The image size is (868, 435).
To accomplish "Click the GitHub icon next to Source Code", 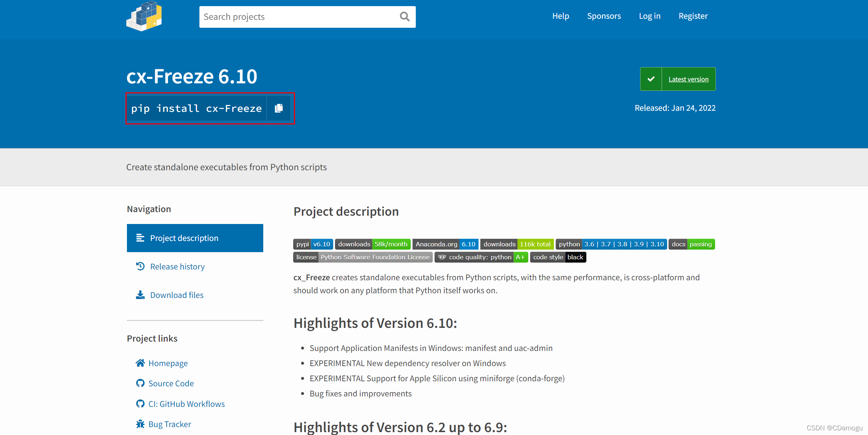I will coord(140,383).
